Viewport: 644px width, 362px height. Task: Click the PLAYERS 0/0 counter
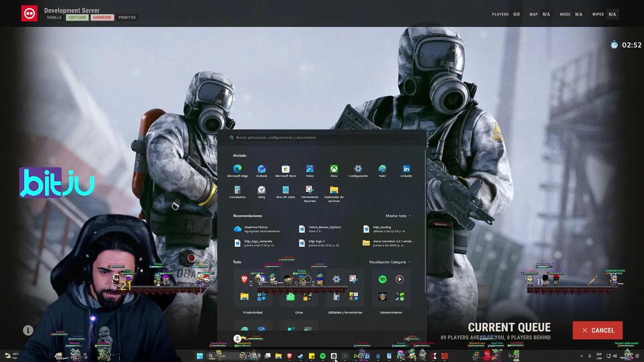pos(506,15)
